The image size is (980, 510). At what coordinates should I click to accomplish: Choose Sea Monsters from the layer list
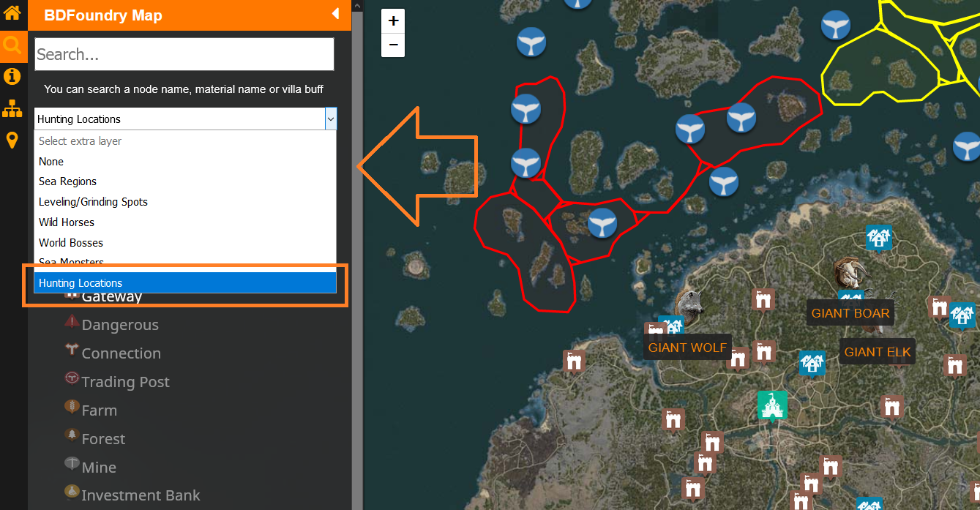(x=185, y=262)
